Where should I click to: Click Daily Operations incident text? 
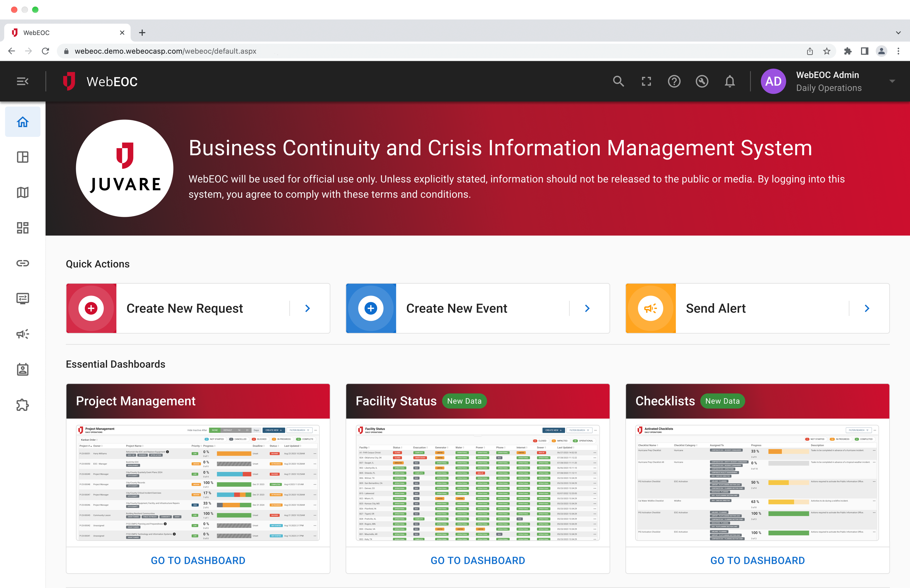(829, 88)
